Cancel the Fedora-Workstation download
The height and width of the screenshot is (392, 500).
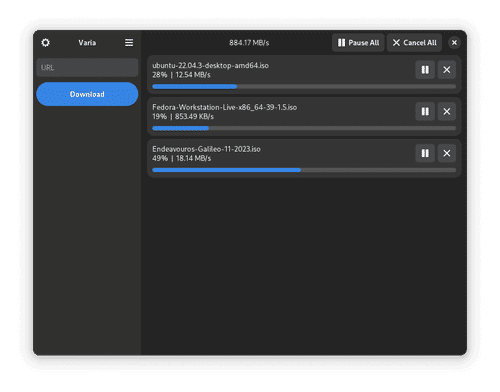447,111
